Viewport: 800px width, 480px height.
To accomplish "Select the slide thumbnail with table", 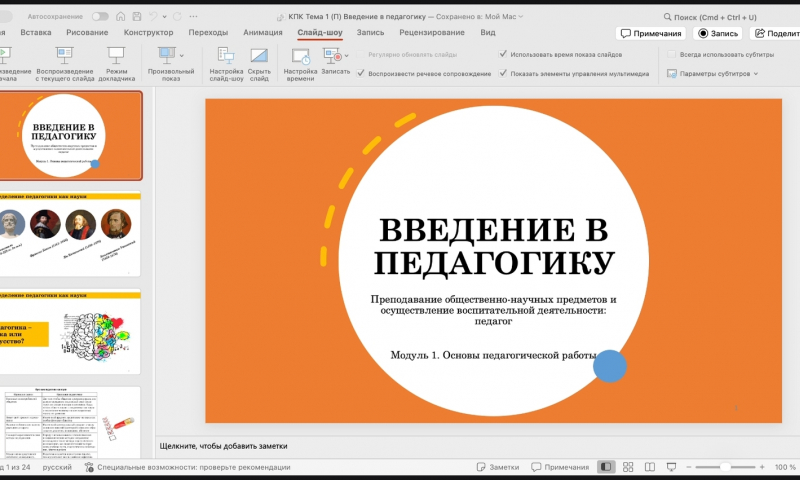I will click(x=70, y=422).
